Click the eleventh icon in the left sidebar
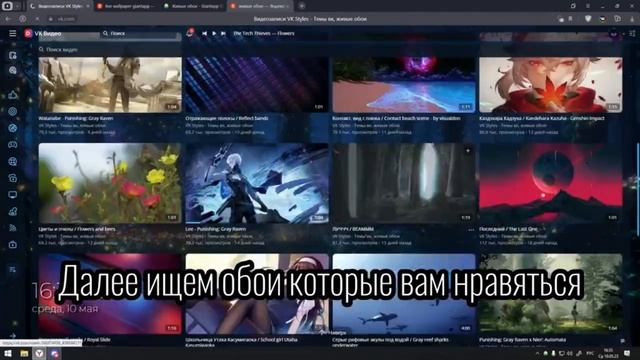 point(13,228)
